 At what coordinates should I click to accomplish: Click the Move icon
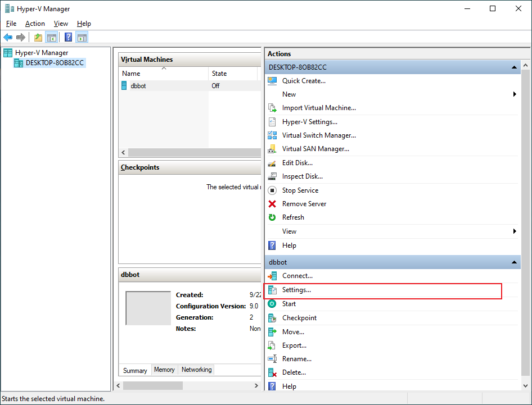(x=272, y=332)
